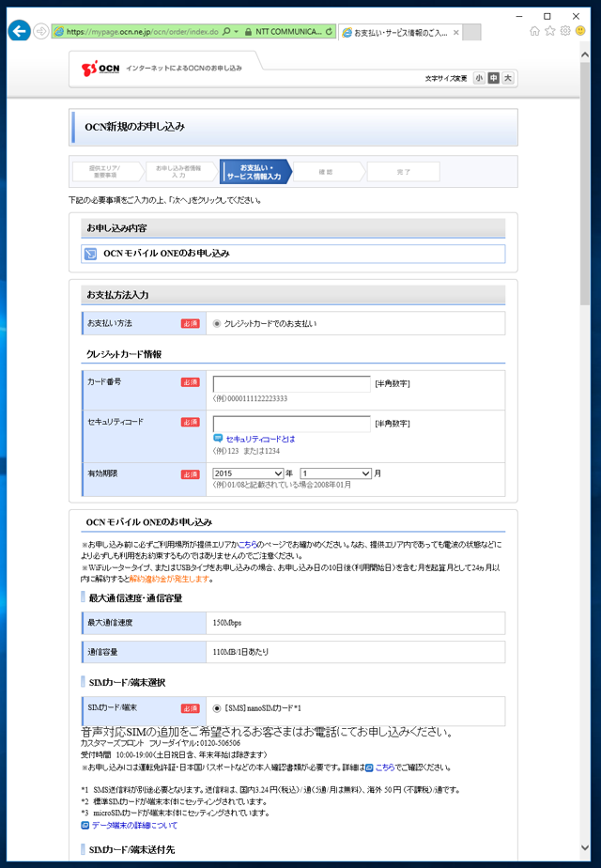Viewport: 601px width, 868px height.
Task: Set text size to 中 (medium)
Action: [x=494, y=78]
